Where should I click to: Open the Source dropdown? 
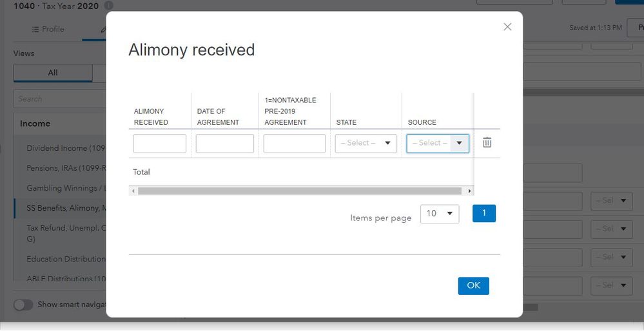pyautogui.click(x=437, y=143)
